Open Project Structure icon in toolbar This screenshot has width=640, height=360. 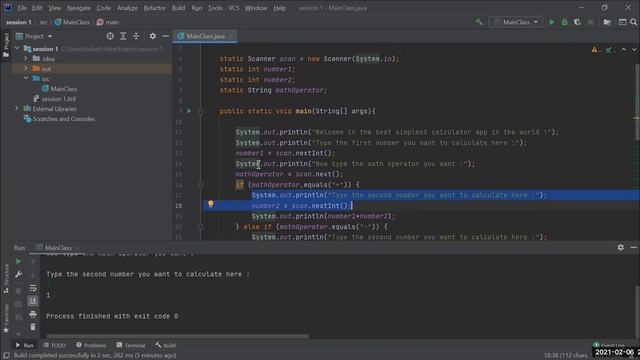(x=607, y=22)
